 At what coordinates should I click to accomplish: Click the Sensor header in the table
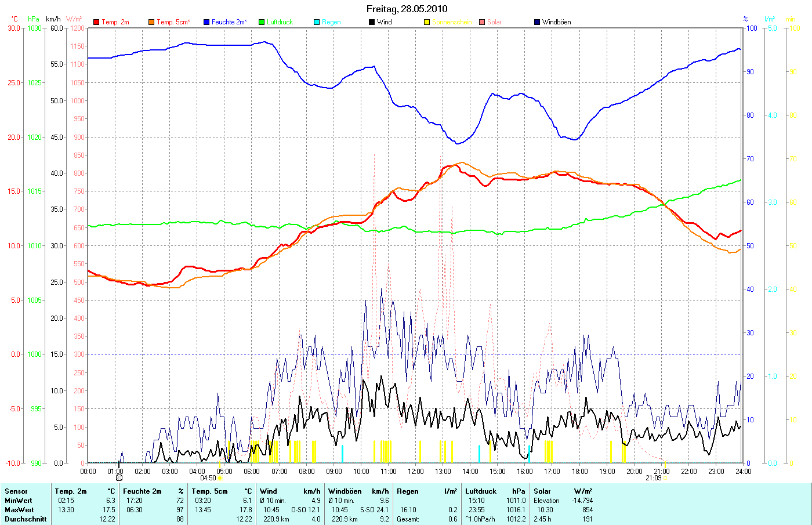[16, 491]
